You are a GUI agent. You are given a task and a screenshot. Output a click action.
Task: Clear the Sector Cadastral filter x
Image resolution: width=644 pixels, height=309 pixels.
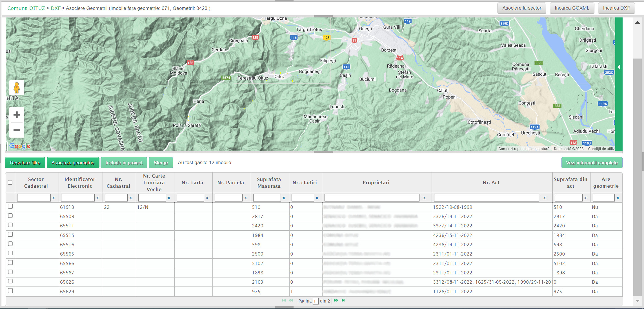[x=54, y=198]
